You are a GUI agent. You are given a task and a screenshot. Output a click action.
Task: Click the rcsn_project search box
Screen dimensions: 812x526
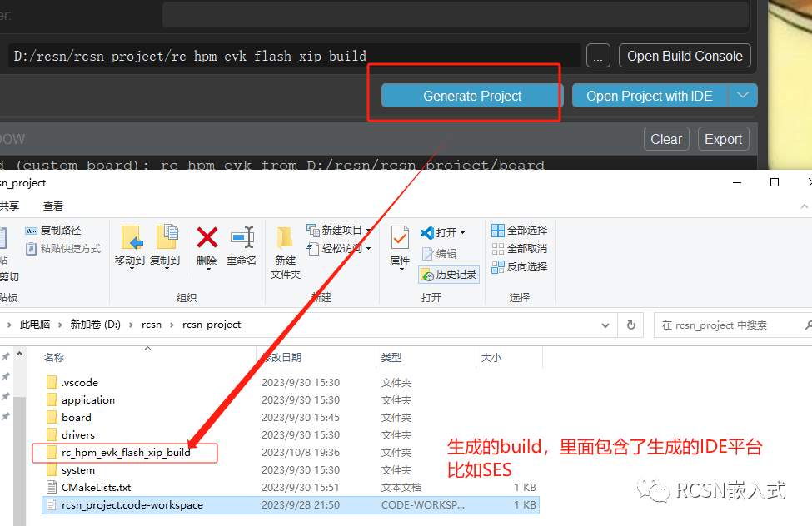pyautogui.click(x=725, y=325)
